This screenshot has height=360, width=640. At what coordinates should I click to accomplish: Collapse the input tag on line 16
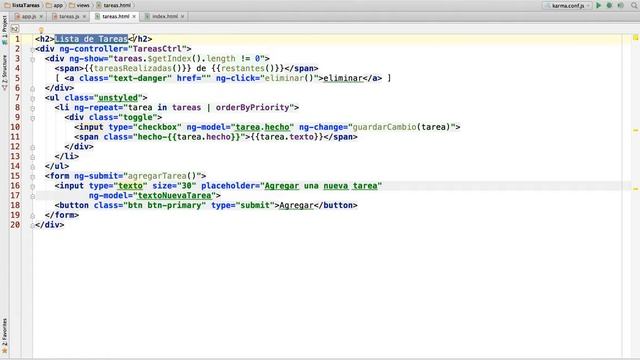click(x=32, y=187)
